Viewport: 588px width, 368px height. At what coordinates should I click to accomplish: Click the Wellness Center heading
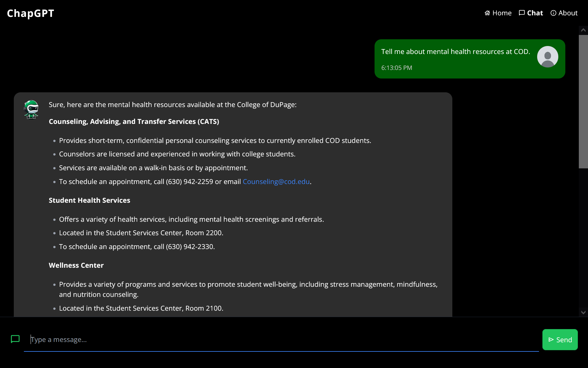pyautogui.click(x=76, y=265)
